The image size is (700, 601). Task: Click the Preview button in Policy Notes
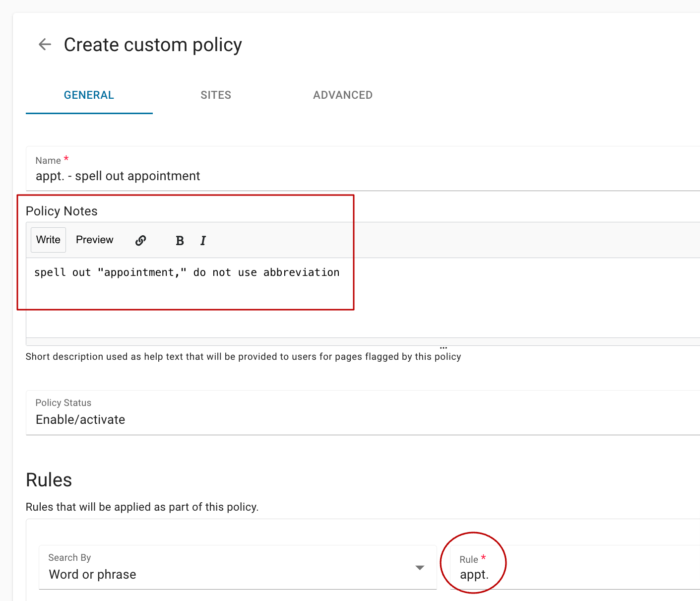[94, 239]
